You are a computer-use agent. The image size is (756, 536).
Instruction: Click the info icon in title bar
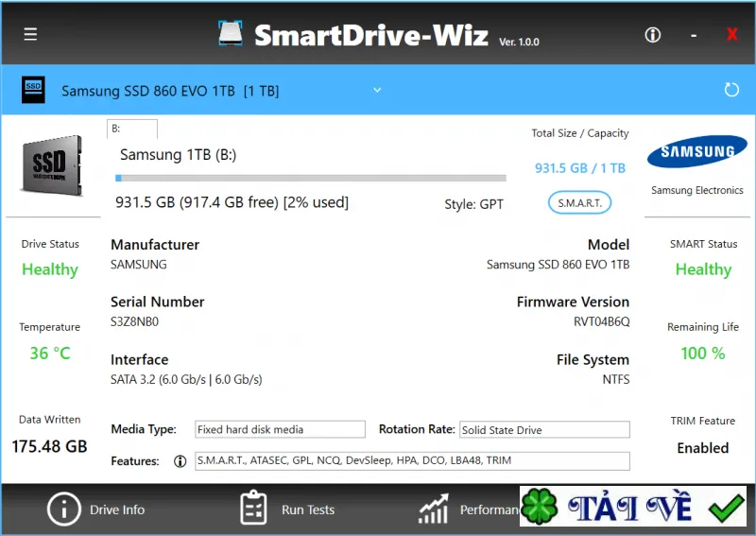653,35
